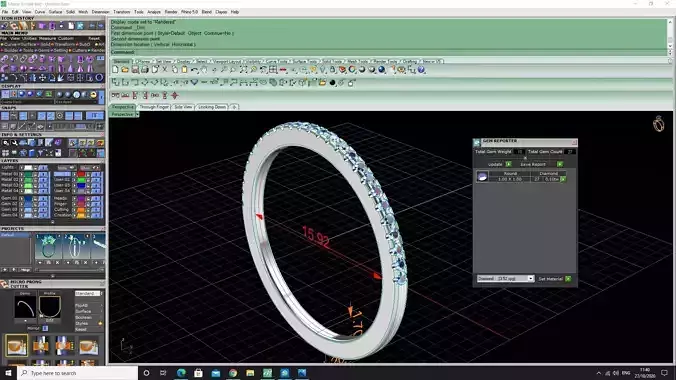Open Google Chrome from the taskbar
This screenshot has width=676, height=380.
click(x=233, y=373)
